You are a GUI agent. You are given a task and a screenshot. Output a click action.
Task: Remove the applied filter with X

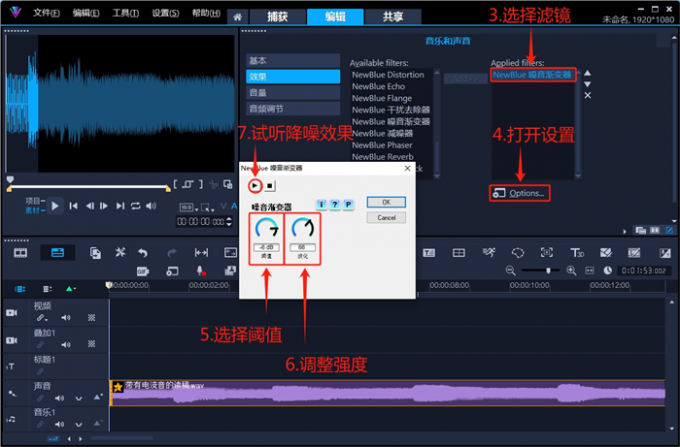pos(587,95)
